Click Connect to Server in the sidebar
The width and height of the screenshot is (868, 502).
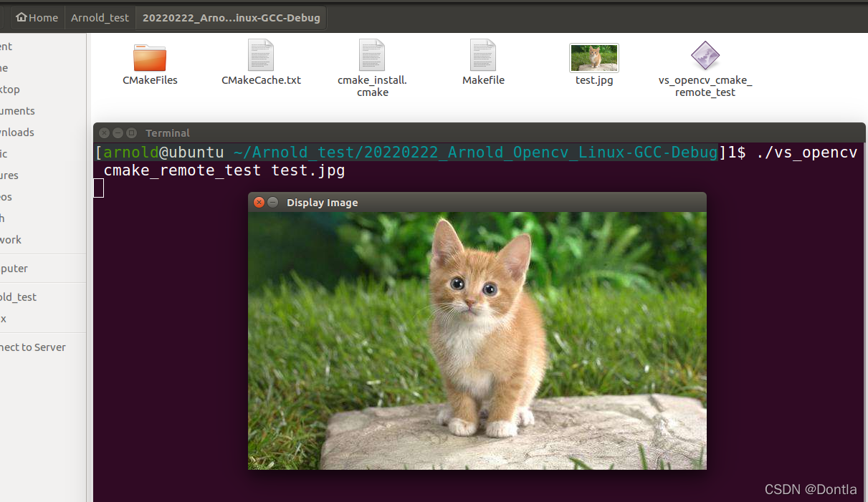click(x=32, y=347)
